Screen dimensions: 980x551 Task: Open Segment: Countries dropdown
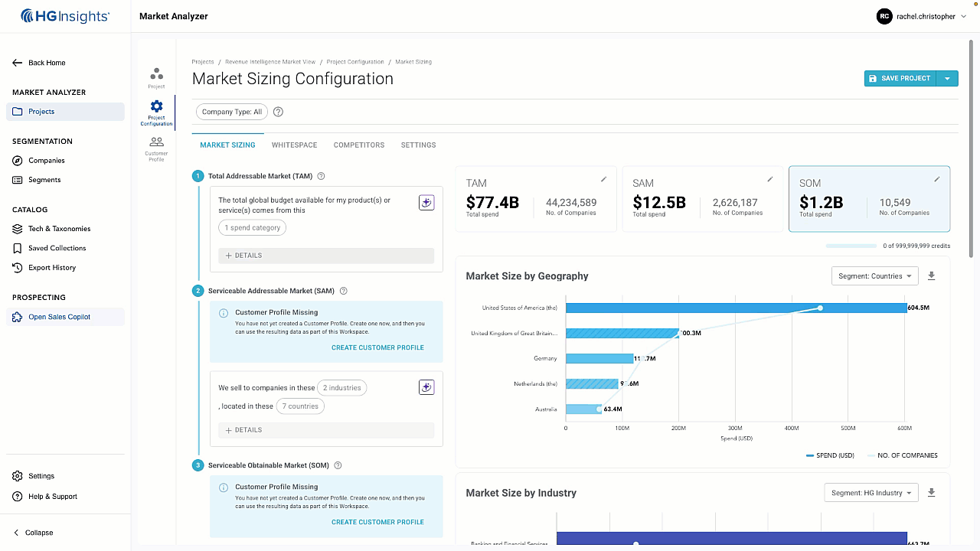875,276
